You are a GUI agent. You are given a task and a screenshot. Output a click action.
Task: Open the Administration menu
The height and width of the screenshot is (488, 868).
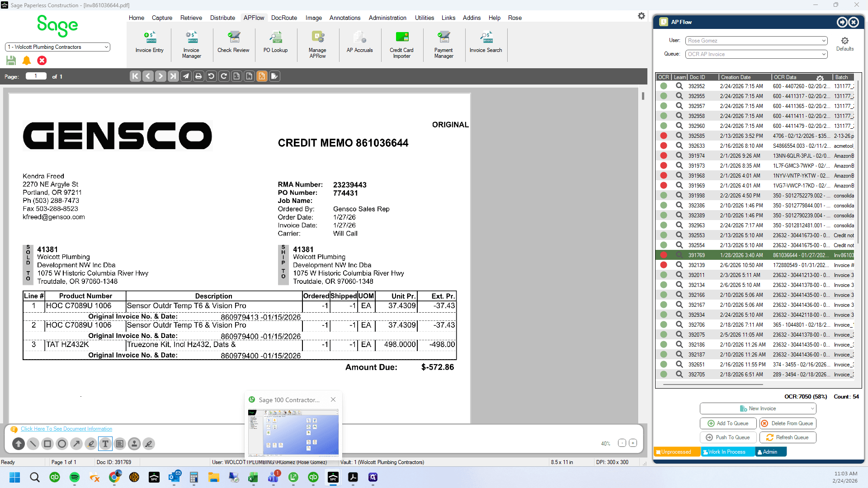pos(387,18)
